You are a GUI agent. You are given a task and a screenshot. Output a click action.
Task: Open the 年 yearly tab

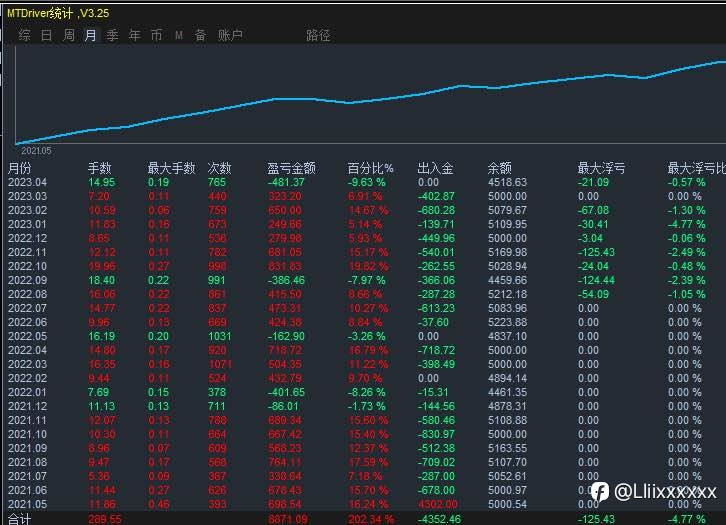134,35
